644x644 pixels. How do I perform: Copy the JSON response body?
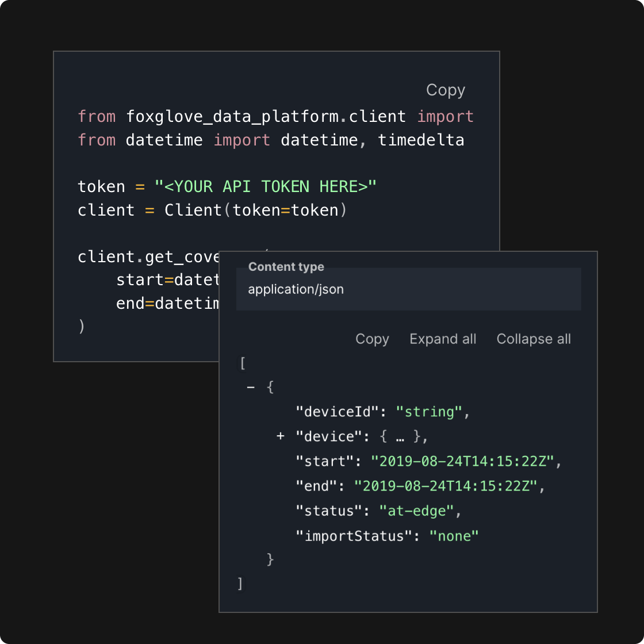click(372, 339)
